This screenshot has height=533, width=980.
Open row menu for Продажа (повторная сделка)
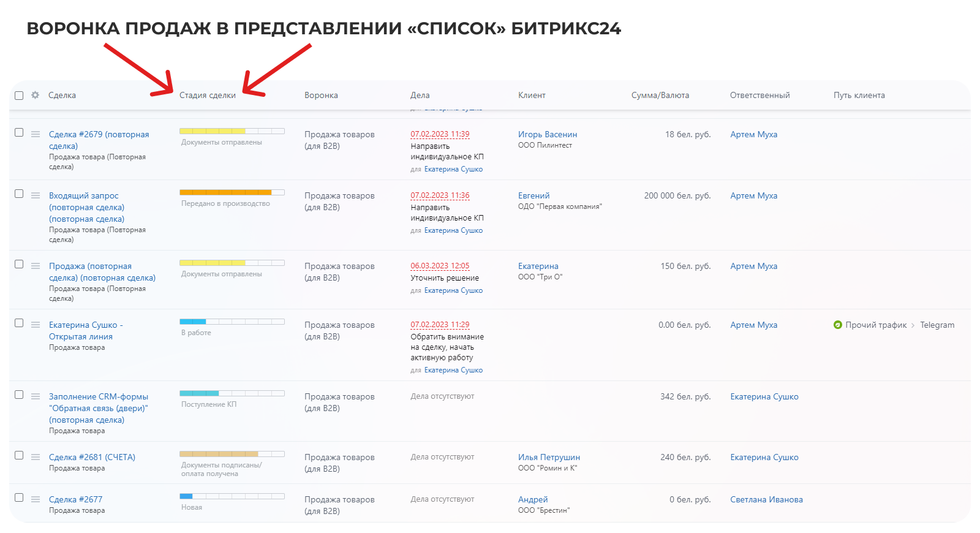tap(36, 266)
